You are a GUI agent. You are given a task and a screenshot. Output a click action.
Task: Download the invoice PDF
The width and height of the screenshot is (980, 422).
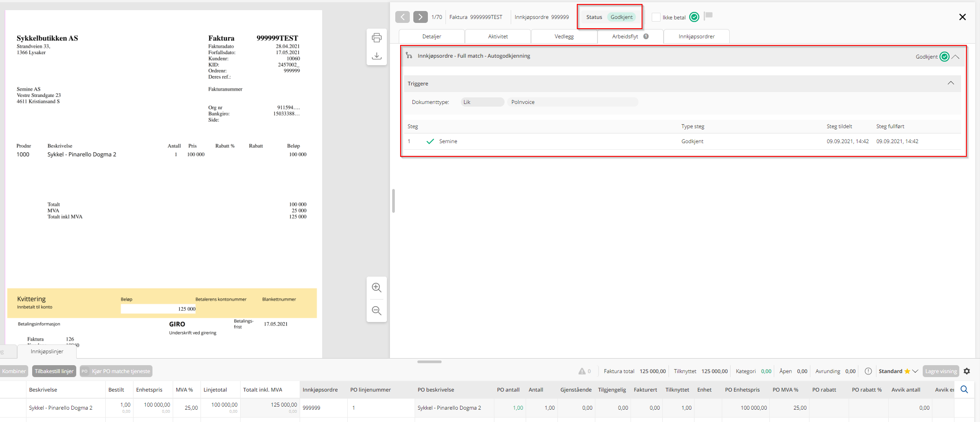(376, 56)
